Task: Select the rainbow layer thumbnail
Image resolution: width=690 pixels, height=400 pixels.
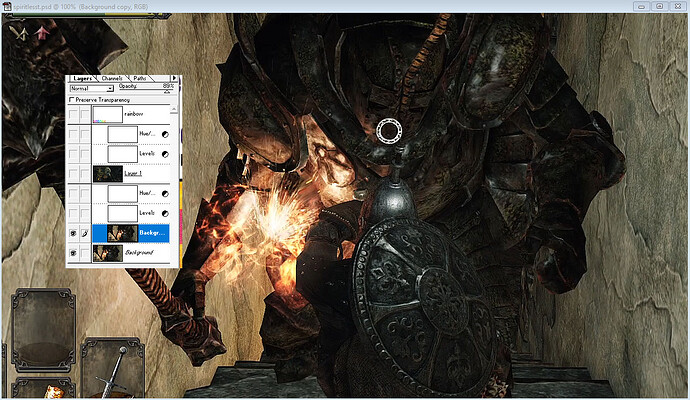Action: click(x=108, y=114)
